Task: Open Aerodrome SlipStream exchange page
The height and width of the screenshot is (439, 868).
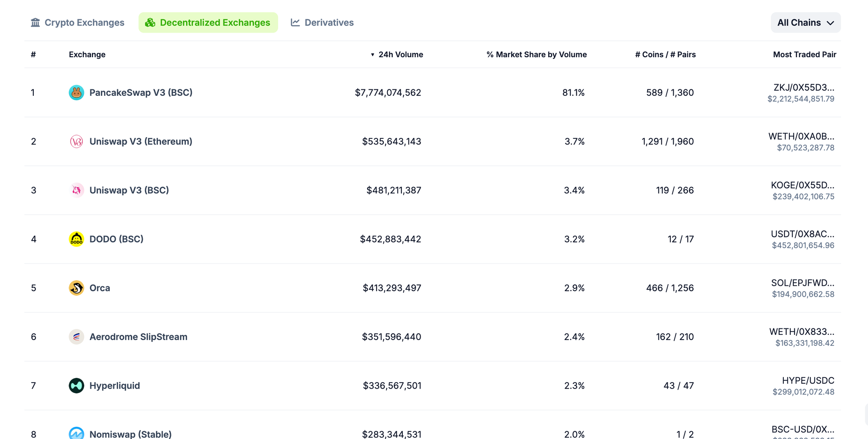Action: tap(138, 337)
